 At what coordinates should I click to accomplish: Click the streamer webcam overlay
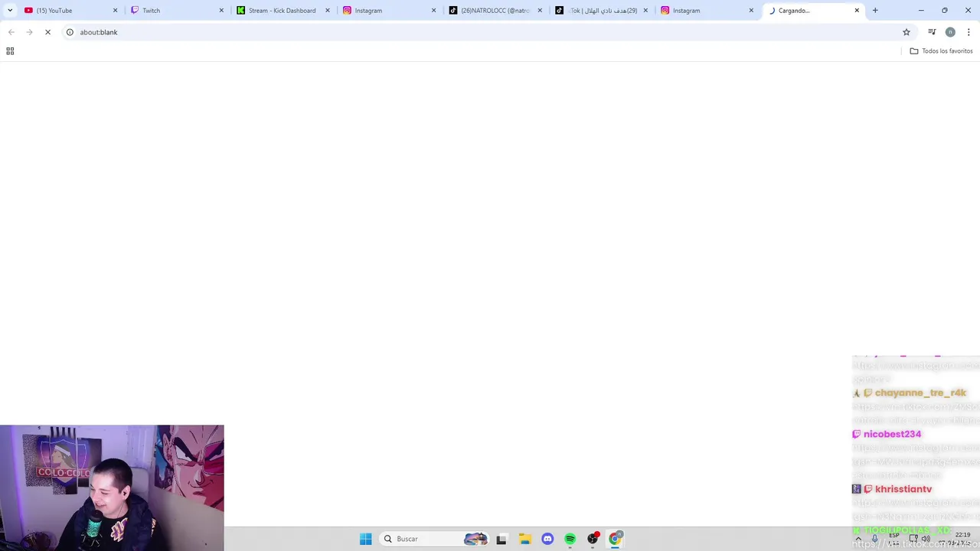point(112,487)
